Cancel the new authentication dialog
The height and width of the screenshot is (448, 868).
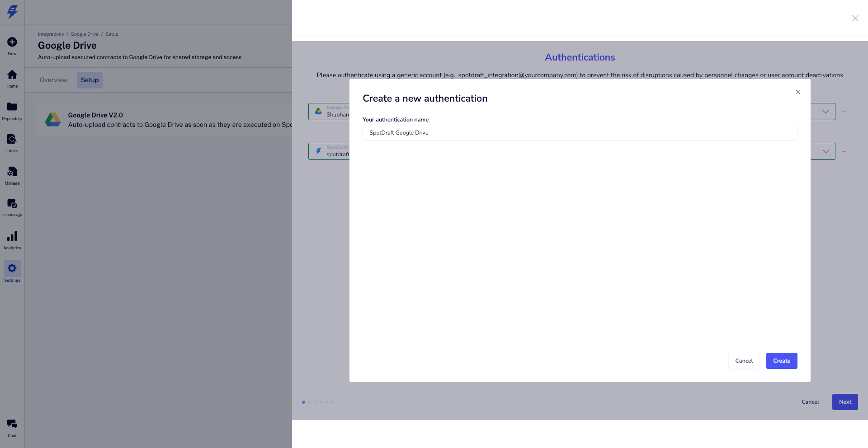pyautogui.click(x=744, y=361)
